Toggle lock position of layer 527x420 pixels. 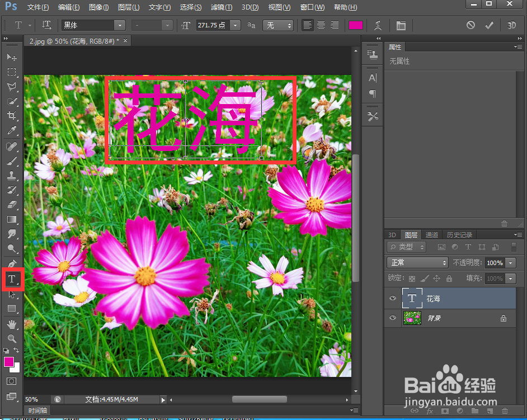tap(436, 278)
